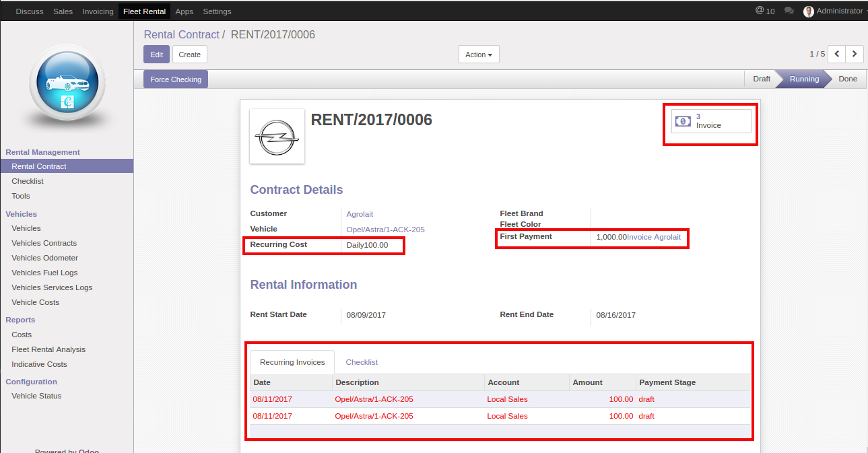Click the Done status stage
The image size is (868, 453).
tap(847, 79)
